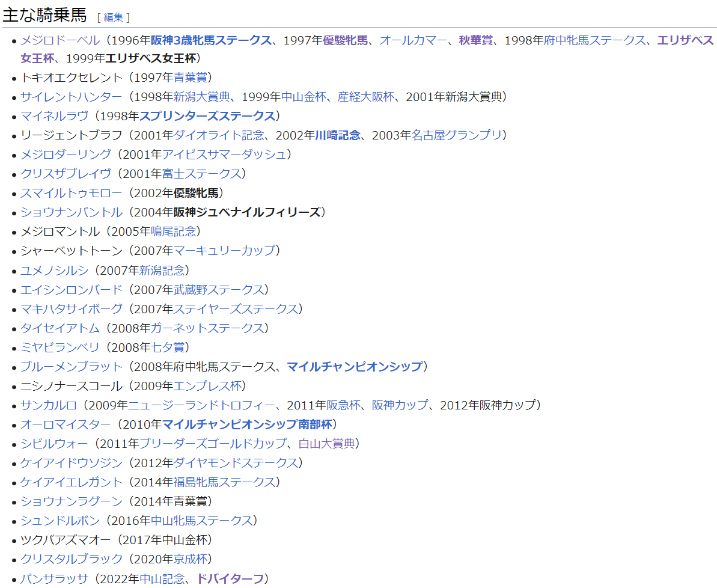Click the ニュージーランドトロフィー link
Image resolution: width=717 pixels, height=588 pixels.
pyautogui.click(x=202, y=405)
